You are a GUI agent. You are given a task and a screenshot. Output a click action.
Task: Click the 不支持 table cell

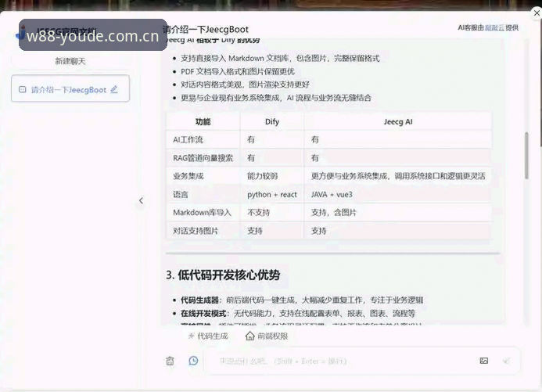click(x=272, y=212)
